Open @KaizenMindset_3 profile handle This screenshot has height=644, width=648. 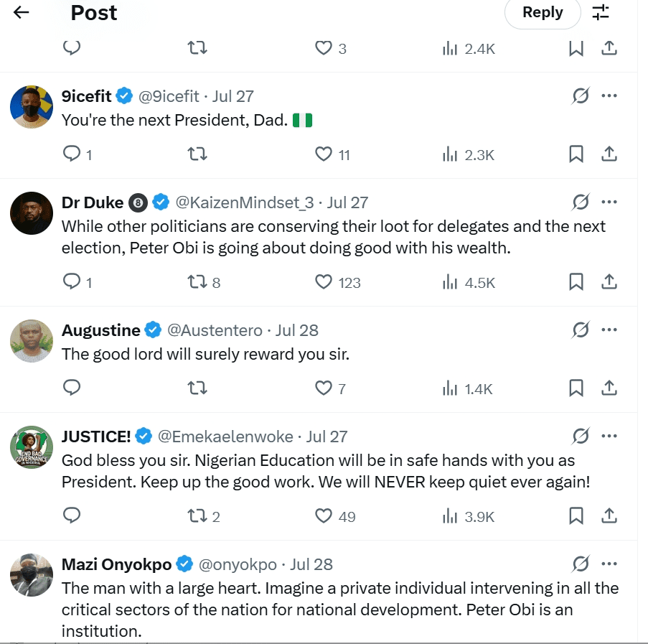(x=244, y=202)
